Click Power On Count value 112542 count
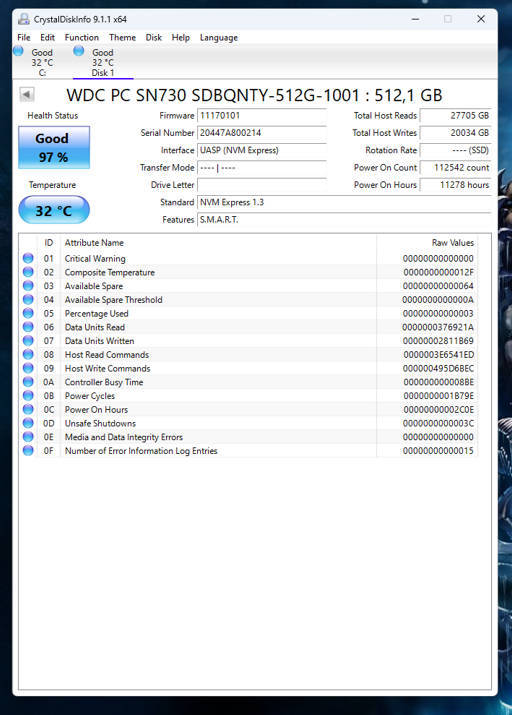 455,168
